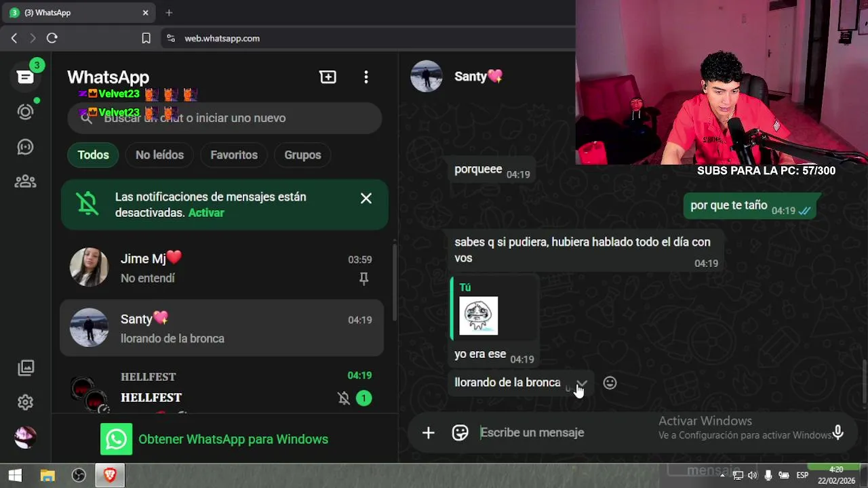The width and height of the screenshot is (868, 488).
Task: Click the pin icon on Jime Mj chat
Action: pos(364,279)
